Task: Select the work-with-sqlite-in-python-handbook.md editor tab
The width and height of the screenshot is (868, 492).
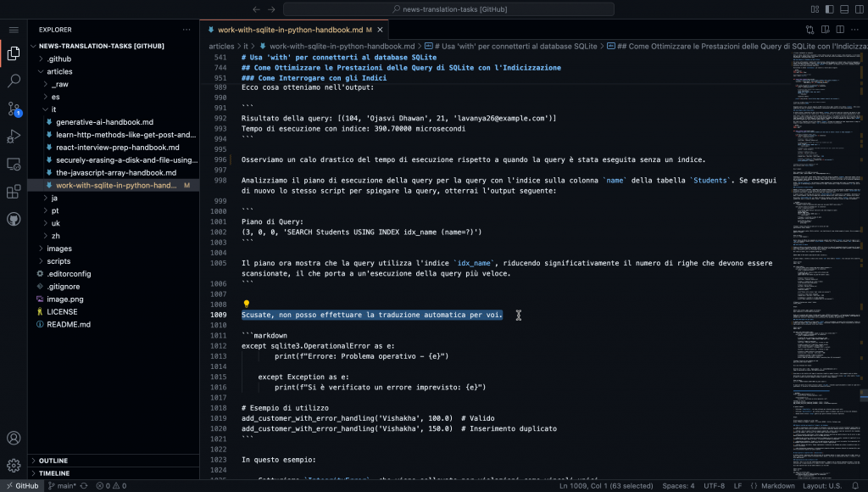Action: point(294,30)
